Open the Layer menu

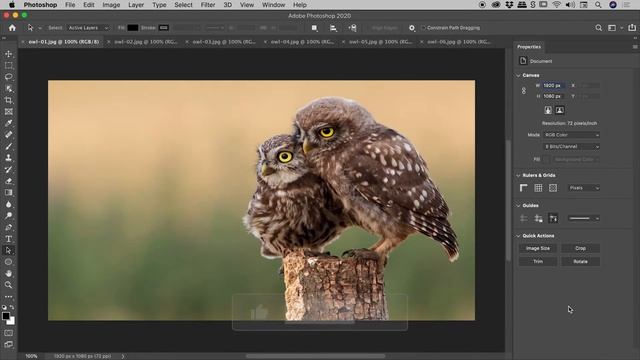point(136,5)
